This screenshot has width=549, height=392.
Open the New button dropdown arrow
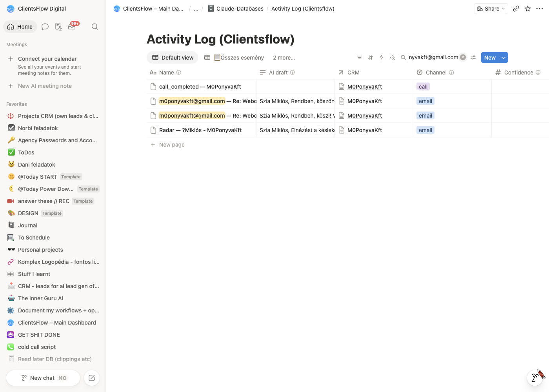tap(504, 58)
